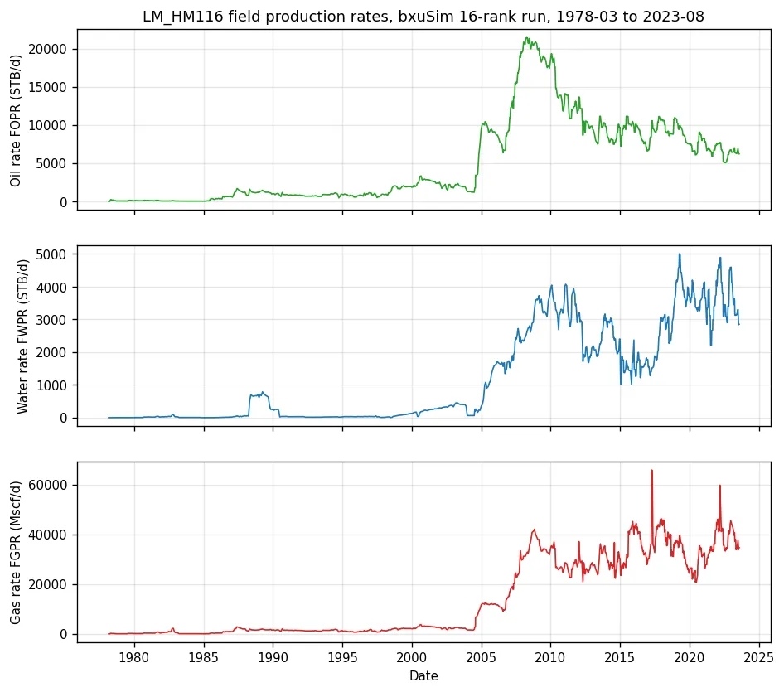Click the 40000 tick on the gas rate axis
The width and height of the screenshot is (784, 692).
point(47,535)
